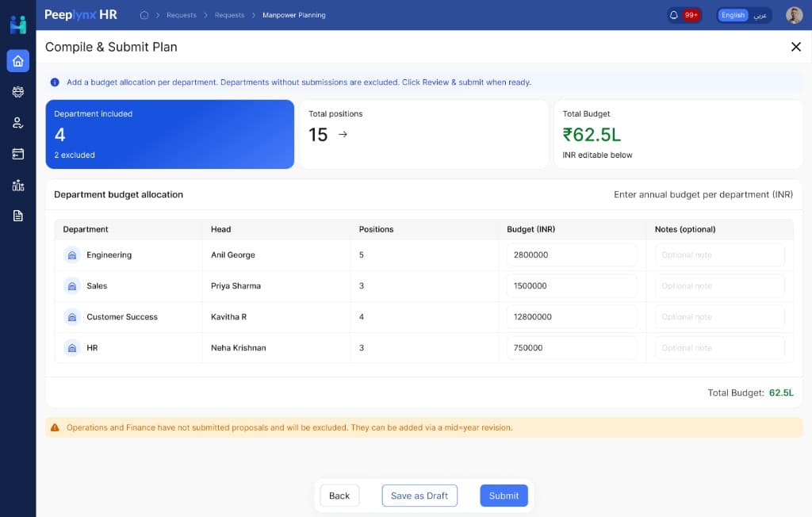Edit Customer Success budget field 12800000
The width and height of the screenshot is (812, 517).
(x=572, y=316)
